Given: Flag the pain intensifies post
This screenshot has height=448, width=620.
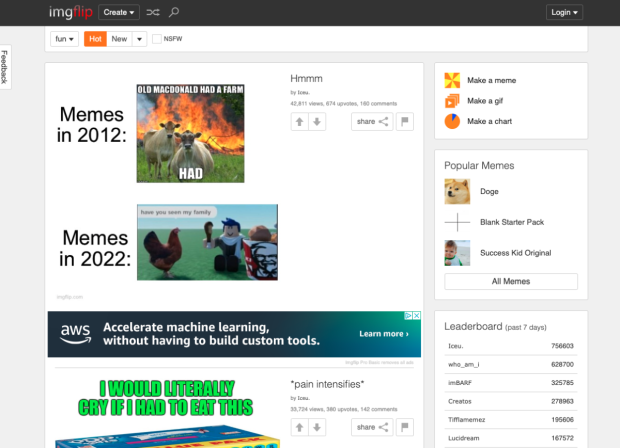Looking at the screenshot, I should click(x=405, y=427).
